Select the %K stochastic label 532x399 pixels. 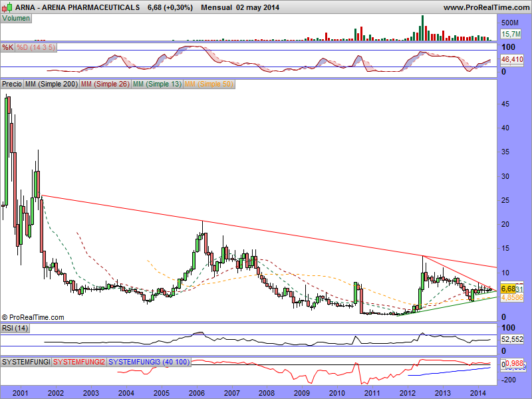7,47
